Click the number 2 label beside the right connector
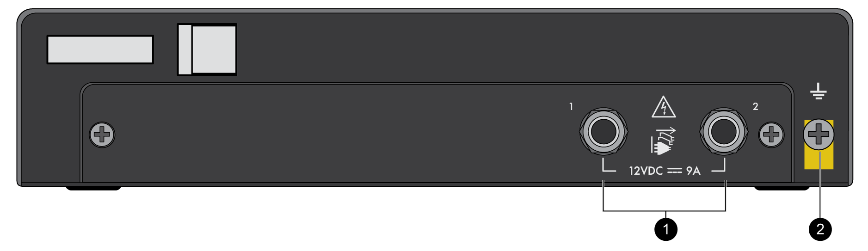This screenshot has width=868, height=251. [x=755, y=106]
